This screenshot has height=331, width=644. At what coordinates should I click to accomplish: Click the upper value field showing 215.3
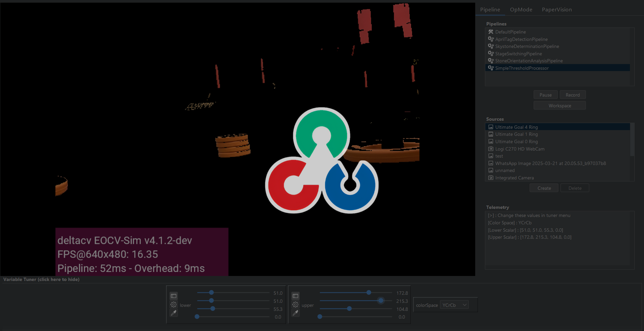coord(402,301)
